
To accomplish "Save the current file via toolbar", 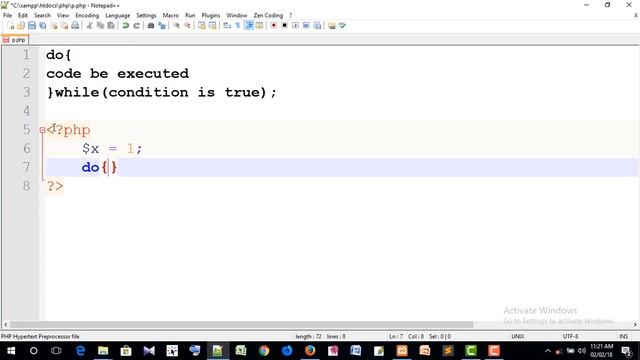I will pyautogui.click(x=31, y=26).
